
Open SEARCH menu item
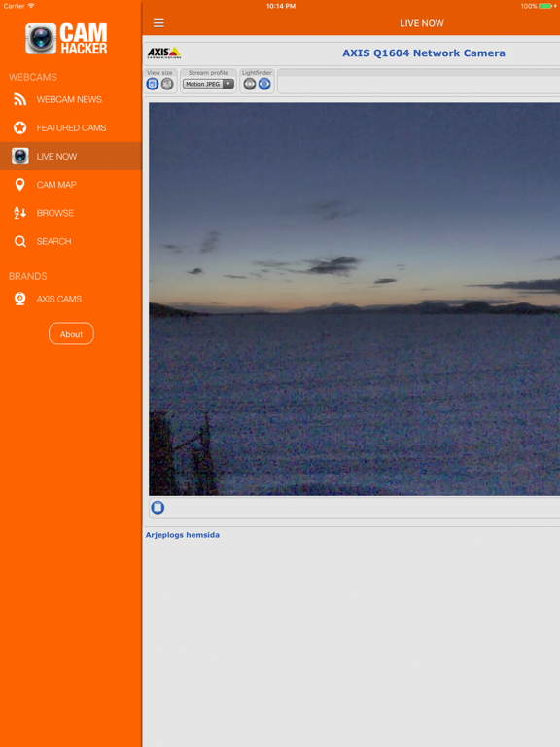70,241
